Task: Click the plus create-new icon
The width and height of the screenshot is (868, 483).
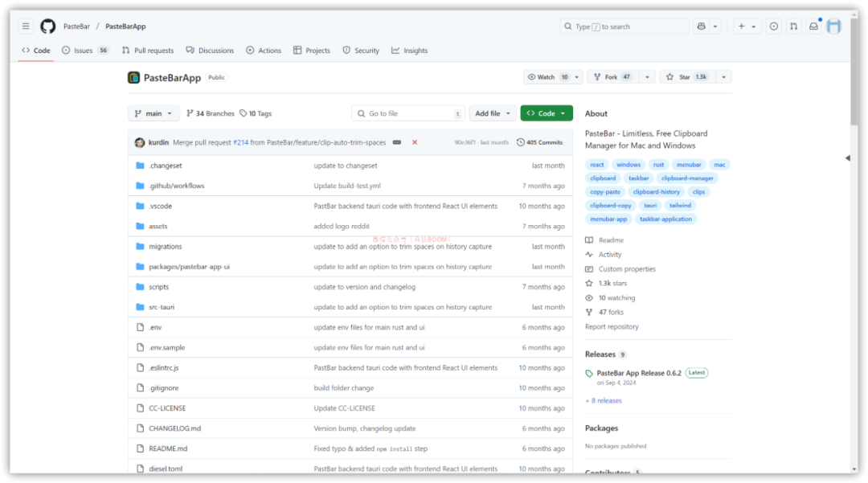Action: click(741, 26)
